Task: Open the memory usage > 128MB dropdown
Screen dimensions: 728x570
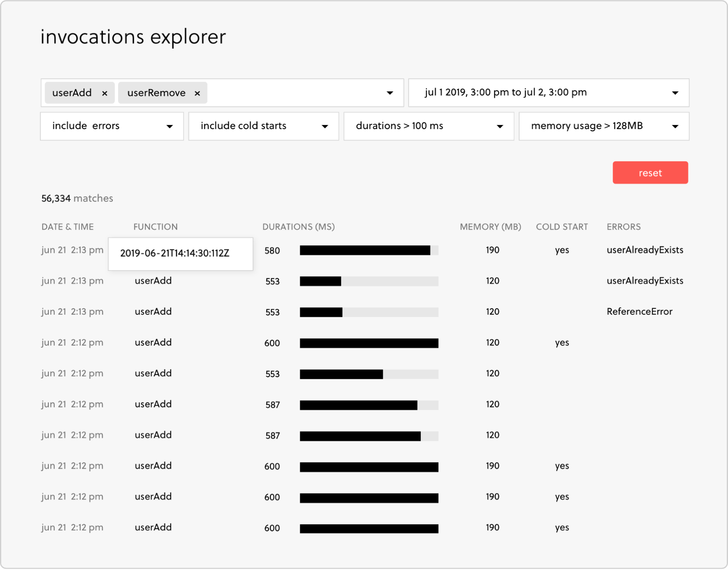Action: 604,126
